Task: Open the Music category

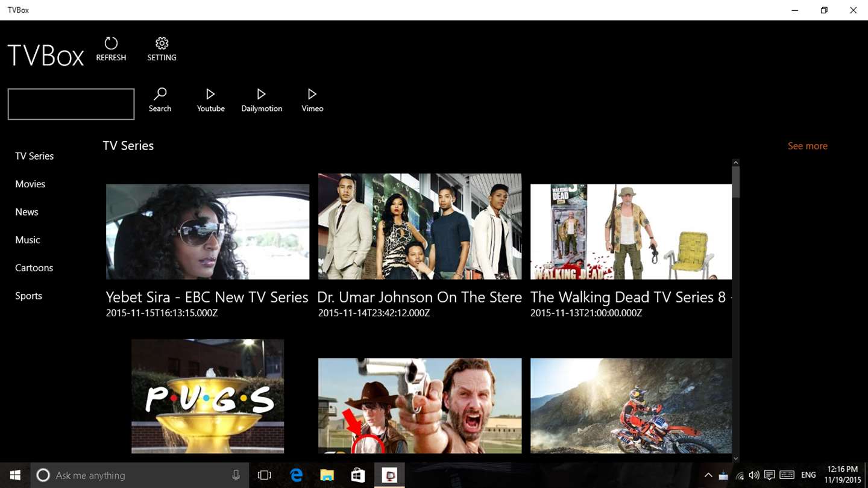Action: tap(28, 240)
